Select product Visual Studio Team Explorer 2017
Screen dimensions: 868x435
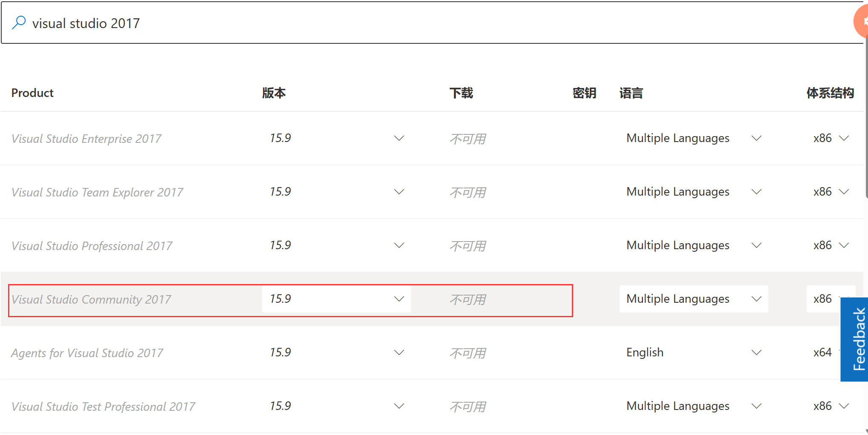coord(97,192)
